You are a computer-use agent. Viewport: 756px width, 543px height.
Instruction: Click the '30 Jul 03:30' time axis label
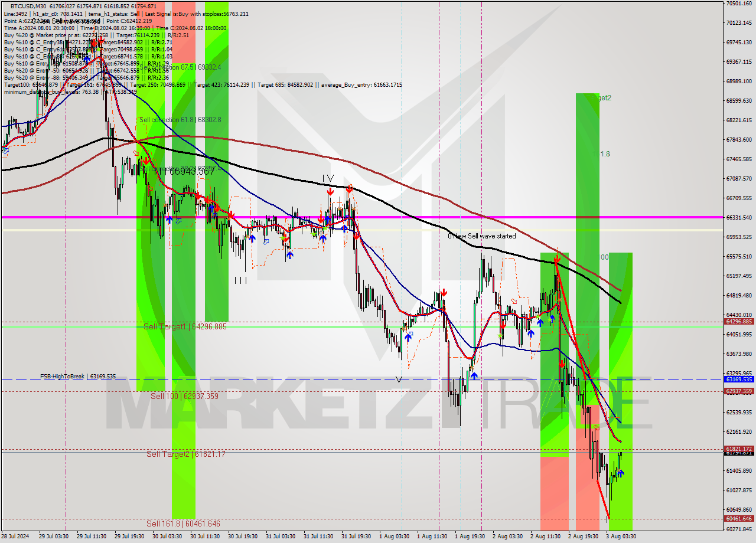point(167,537)
